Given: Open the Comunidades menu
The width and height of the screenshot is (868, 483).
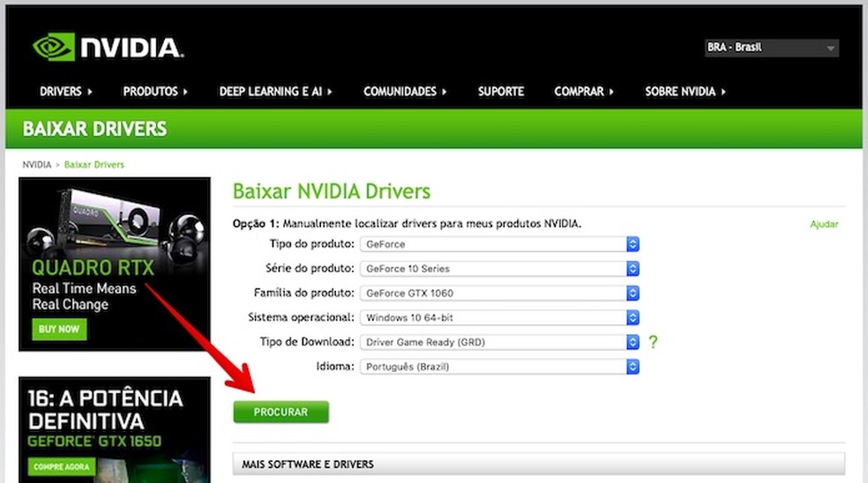Looking at the screenshot, I should pyautogui.click(x=405, y=92).
